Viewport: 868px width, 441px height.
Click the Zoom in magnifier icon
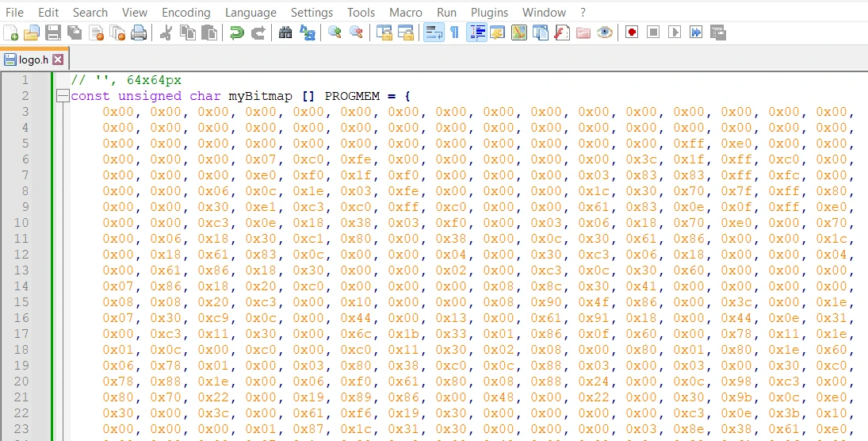coord(335,33)
